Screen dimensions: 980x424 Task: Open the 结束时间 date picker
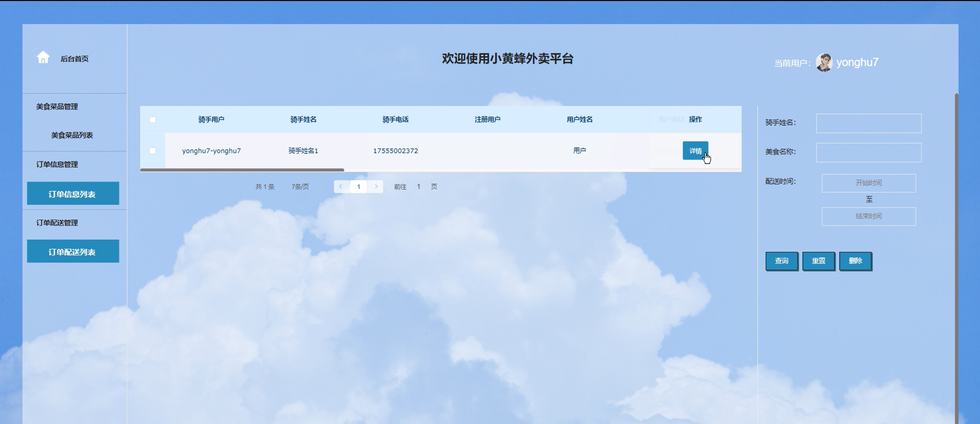[868, 216]
